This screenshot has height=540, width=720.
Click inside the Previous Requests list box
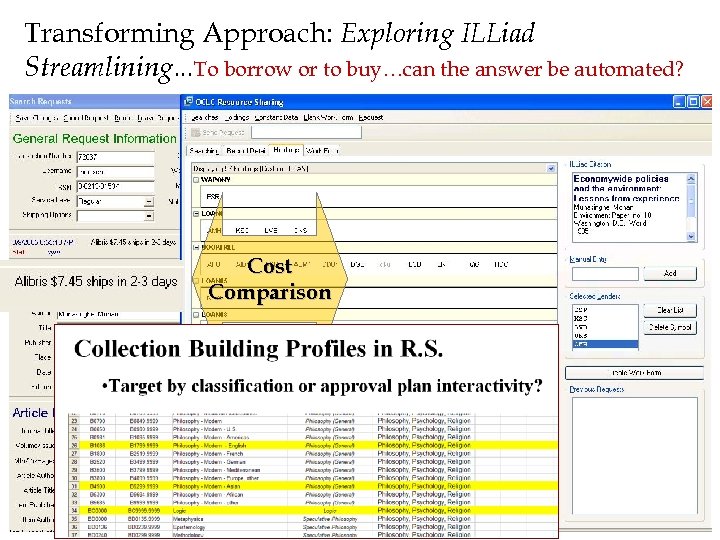click(634, 456)
